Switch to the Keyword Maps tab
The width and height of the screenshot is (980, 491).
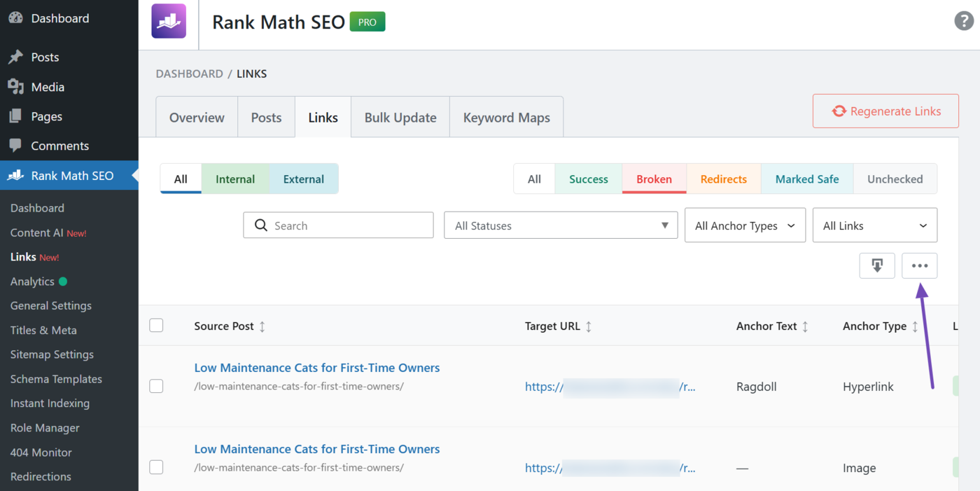506,117
